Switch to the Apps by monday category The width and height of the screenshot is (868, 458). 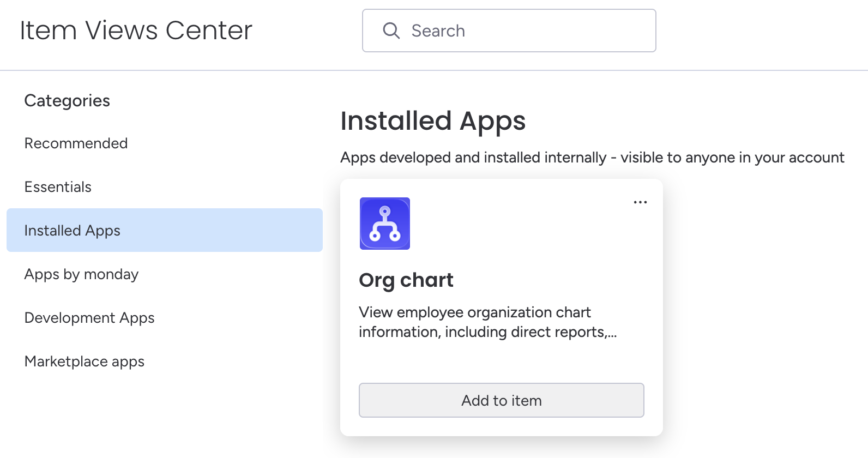(81, 274)
